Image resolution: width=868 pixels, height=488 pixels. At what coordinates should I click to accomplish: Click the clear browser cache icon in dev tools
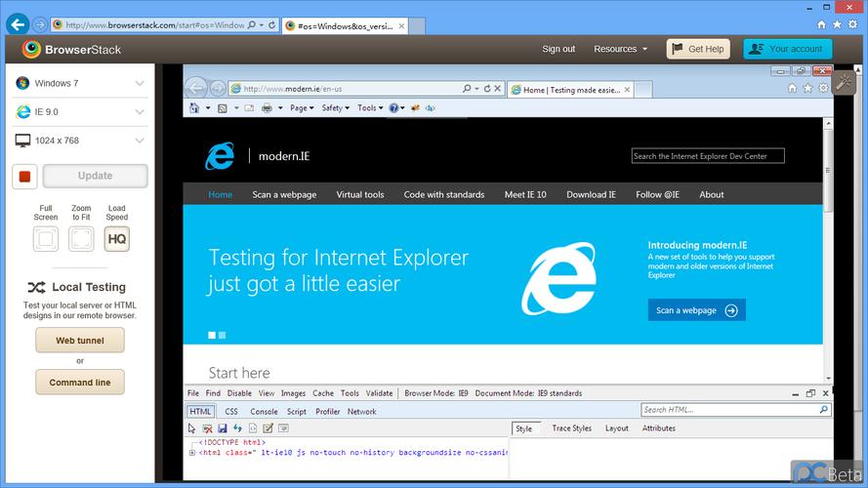click(x=208, y=428)
